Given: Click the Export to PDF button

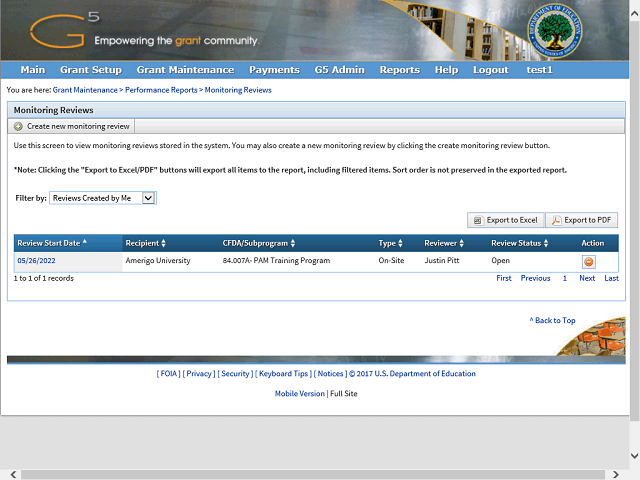Looking at the screenshot, I should point(582,220).
